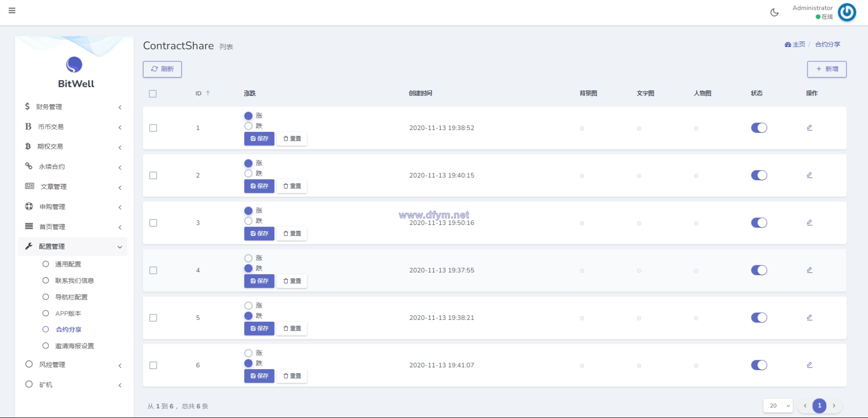Check the checkbox for row 6
Image resolution: width=868 pixels, height=418 pixels.
click(153, 365)
